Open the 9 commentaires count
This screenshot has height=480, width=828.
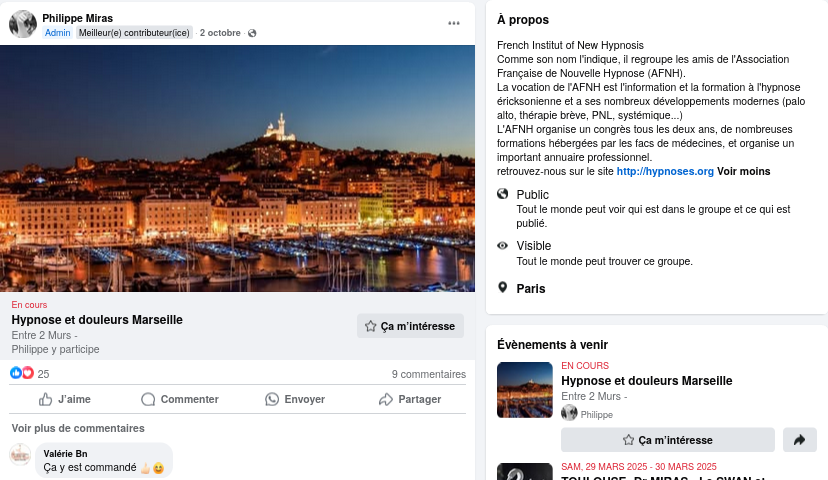coord(428,374)
